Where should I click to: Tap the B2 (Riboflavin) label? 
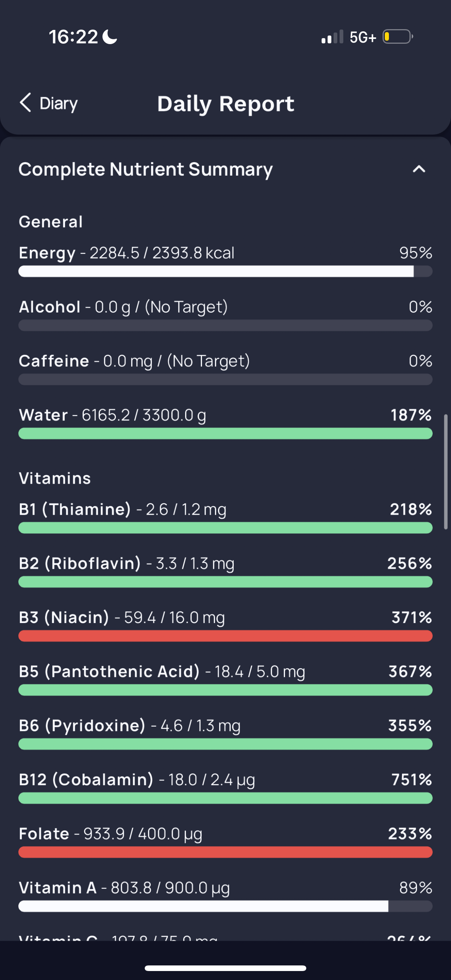pos(80,563)
